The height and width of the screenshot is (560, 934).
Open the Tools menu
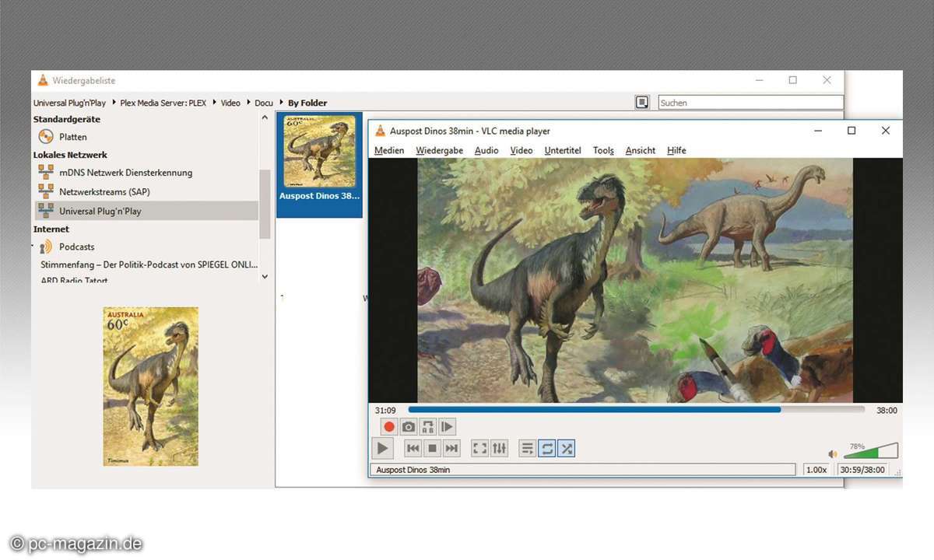click(x=603, y=150)
